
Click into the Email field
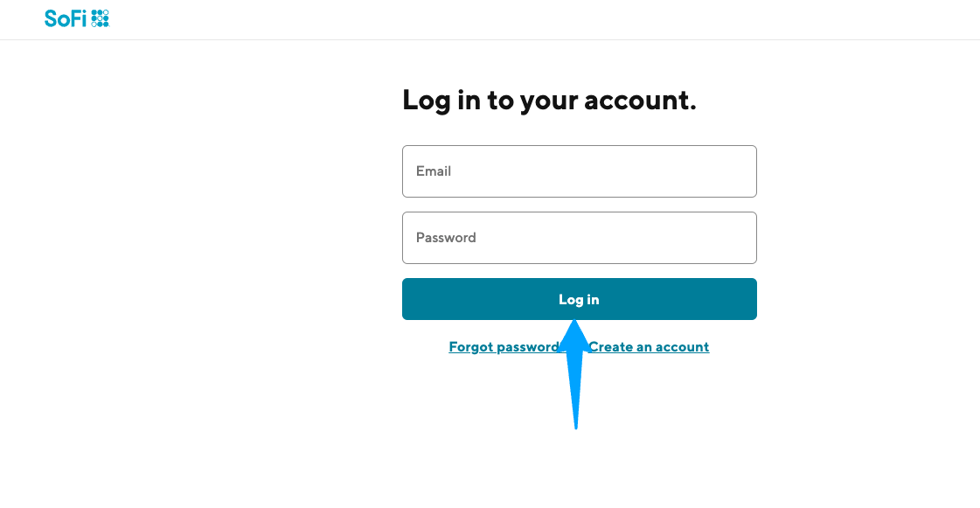[x=579, y=171]
